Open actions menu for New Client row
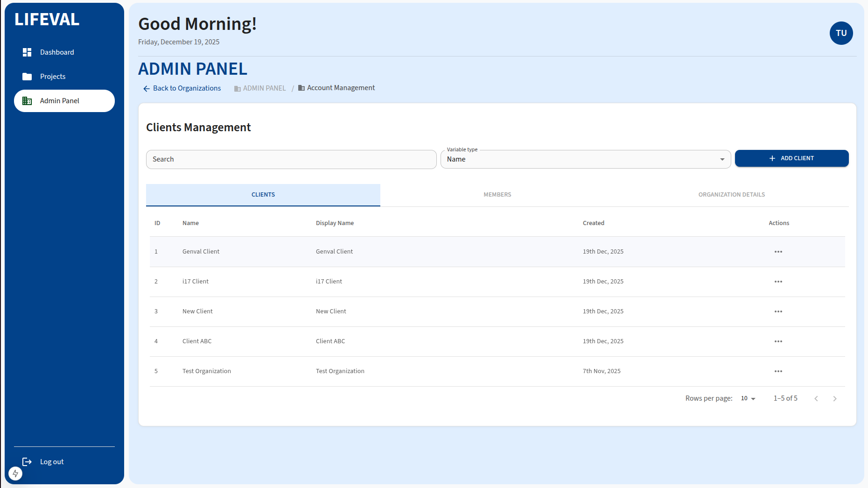The width and height of the screenshot is (868, 488). click(778, 311)
